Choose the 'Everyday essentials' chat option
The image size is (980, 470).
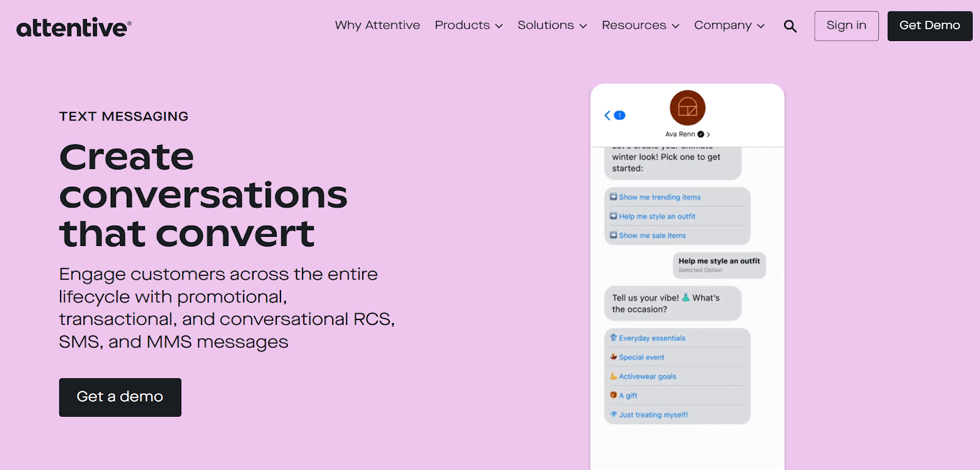coord(652,338)
